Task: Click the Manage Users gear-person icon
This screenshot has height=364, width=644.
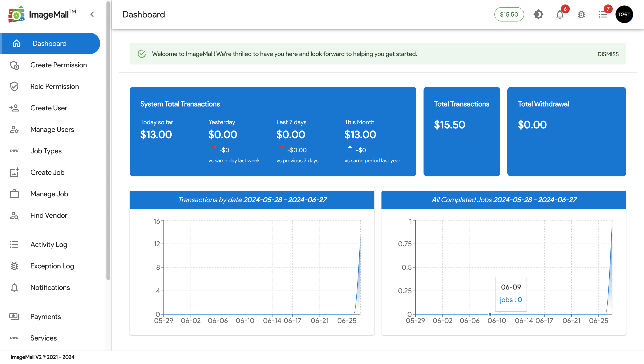Action: [x=14, y=129]
